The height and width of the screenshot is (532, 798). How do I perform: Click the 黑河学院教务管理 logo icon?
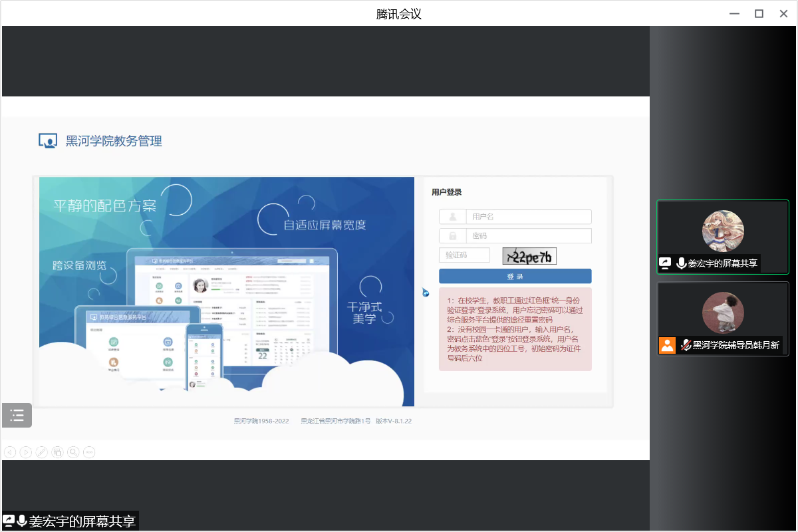pos(48,141)
